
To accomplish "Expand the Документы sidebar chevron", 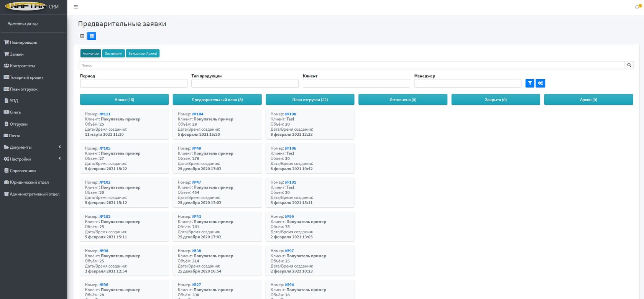I will (60, 147).
